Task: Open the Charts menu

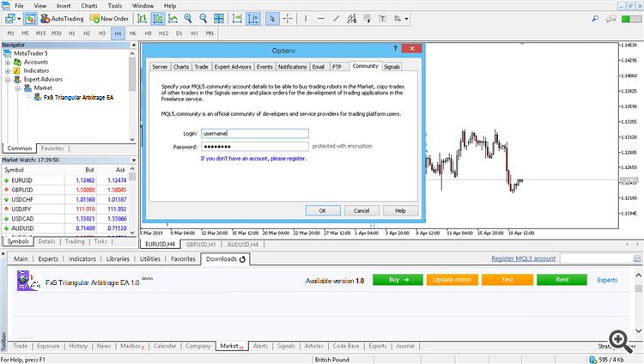Action: pos(89,6)
